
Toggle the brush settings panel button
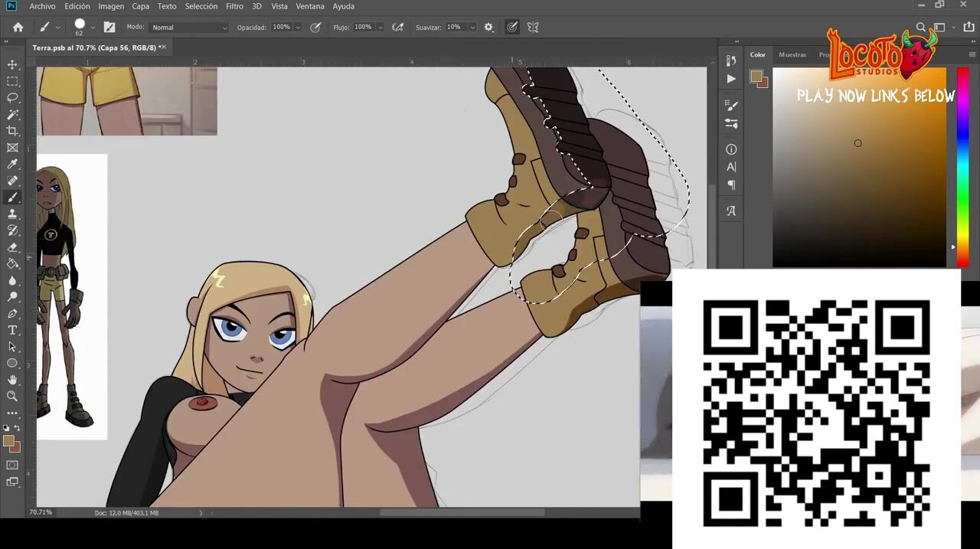click(109, 27)
